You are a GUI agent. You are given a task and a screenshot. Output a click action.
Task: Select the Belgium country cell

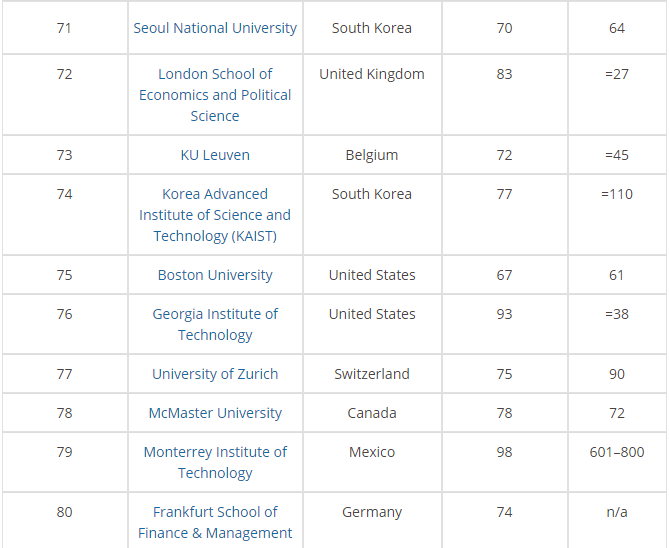(x=372, y=155)
